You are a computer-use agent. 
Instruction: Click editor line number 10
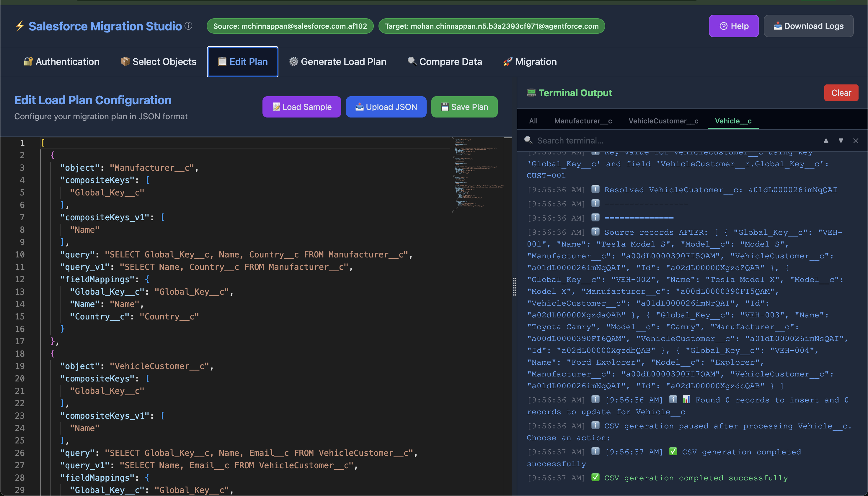point(20,254)
